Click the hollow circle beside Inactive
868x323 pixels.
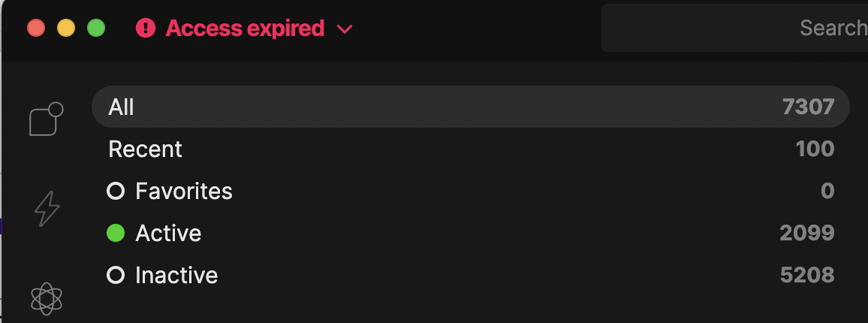[x=116, y=276]
